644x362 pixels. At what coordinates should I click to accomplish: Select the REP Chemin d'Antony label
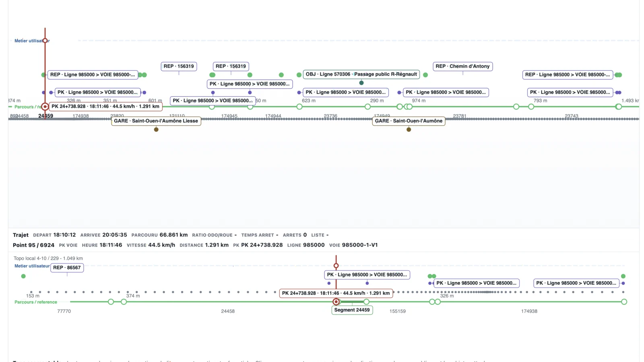462,66
